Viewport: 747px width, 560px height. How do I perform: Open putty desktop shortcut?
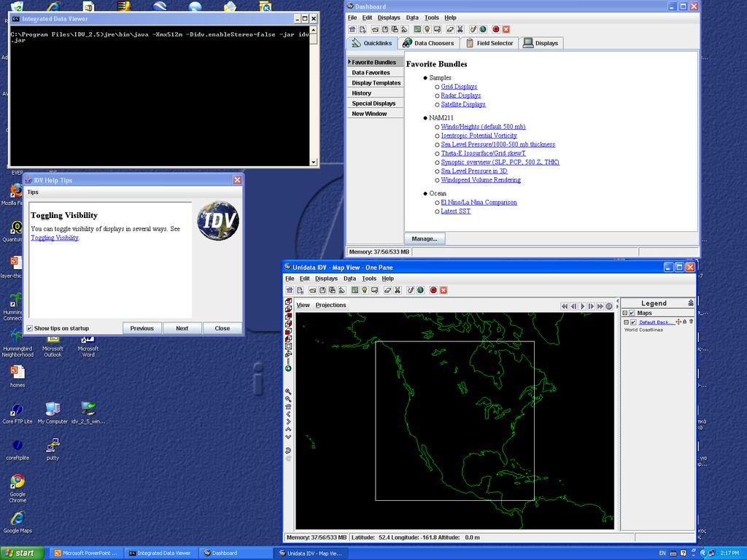coord(53,449)
